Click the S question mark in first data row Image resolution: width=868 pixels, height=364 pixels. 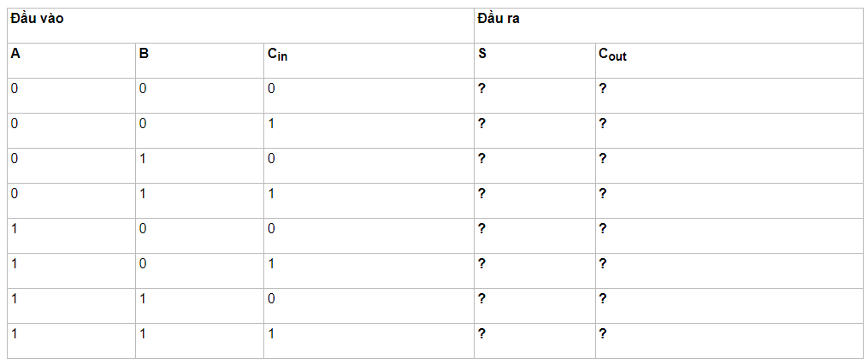tap(481, 89)
